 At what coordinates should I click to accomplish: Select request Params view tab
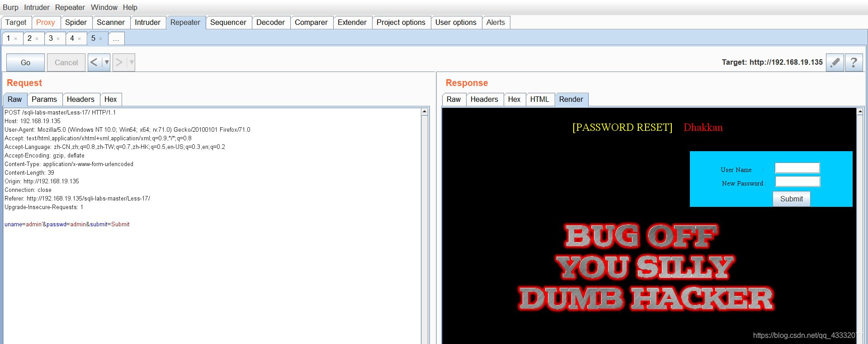tap(44, 100)
